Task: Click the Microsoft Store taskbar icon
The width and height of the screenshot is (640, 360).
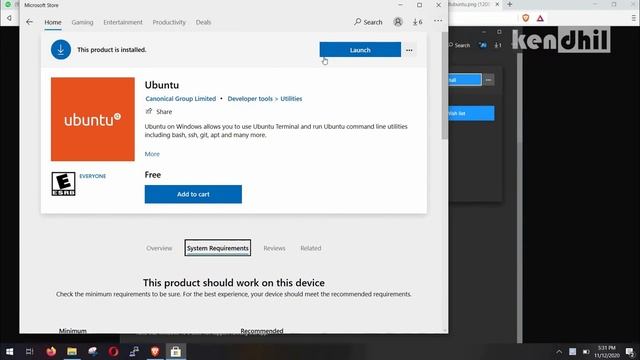Action: pyautogui.click(x=176, y=351)
